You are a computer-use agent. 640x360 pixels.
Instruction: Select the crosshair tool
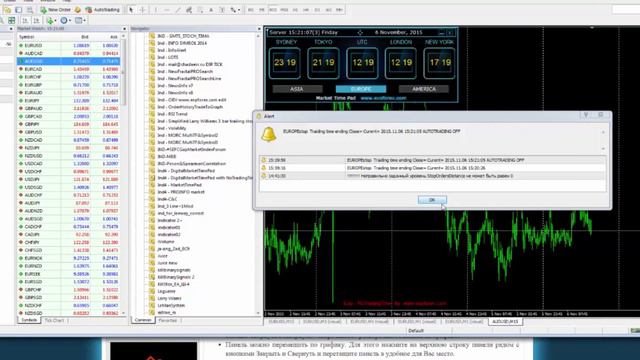[x=142, y=10]
